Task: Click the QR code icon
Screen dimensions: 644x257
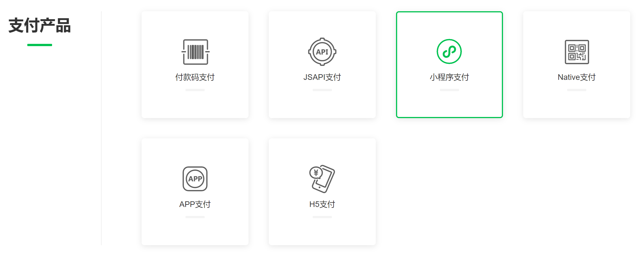Action: click(x=577, y=52)
